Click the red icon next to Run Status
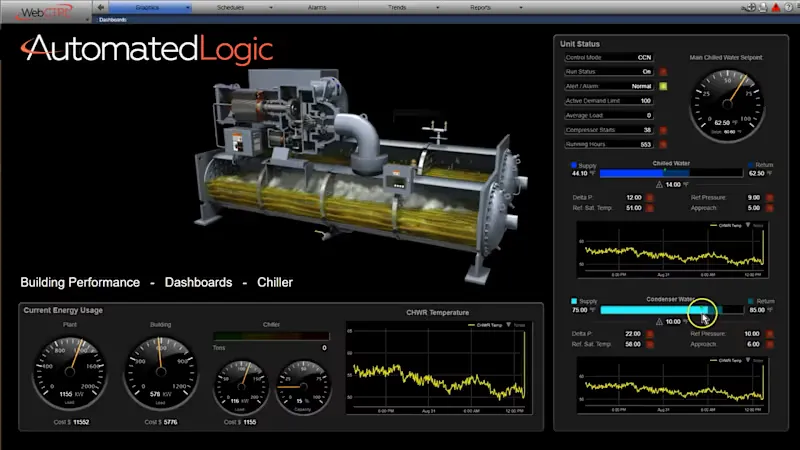 663,72
